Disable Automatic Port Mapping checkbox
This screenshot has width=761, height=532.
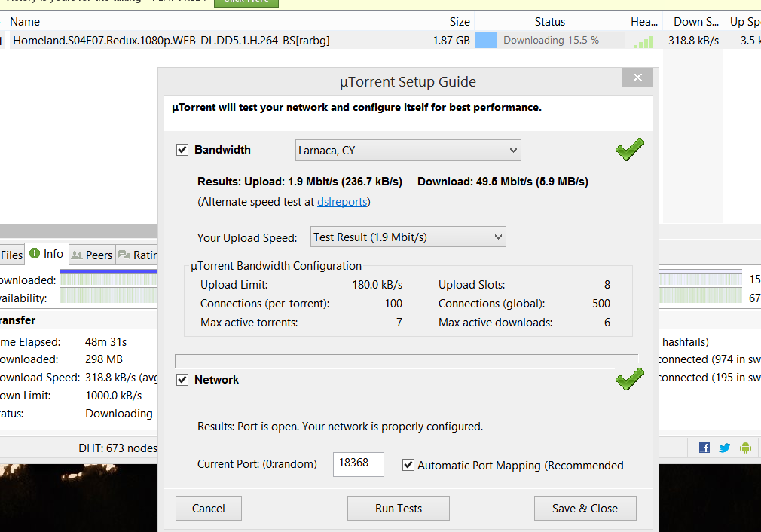pyautogui.click(x=408, y=465)
